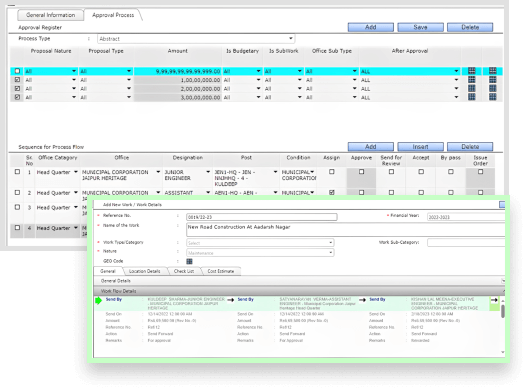Toggle the checkbox of the 2,00,00,000.00 row
Viewport: 529px width, 392px height.
click(x=17, y=88)
